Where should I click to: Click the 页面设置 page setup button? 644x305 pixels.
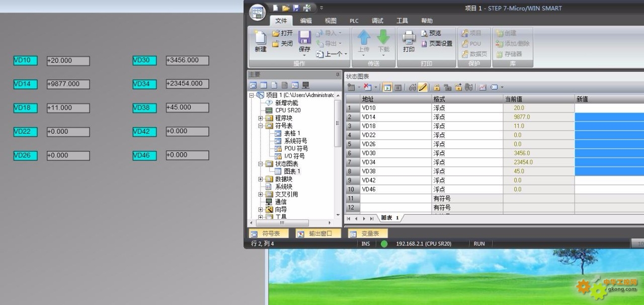click(437, 44)
